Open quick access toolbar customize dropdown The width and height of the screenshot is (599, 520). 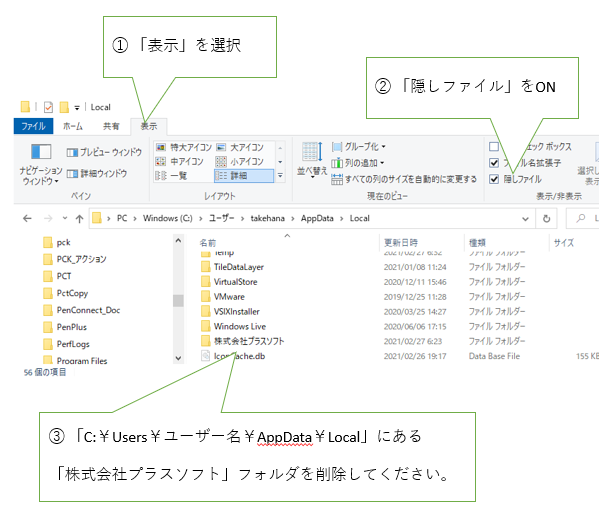[x=77, y=108]
